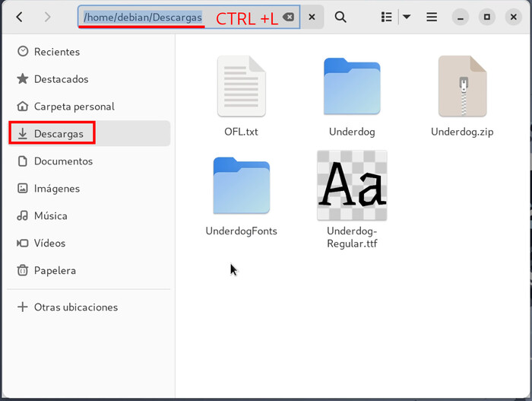Screen dimensions: 532x401
Task: Go to Carpeta personal
Action: tap(89, 107)
